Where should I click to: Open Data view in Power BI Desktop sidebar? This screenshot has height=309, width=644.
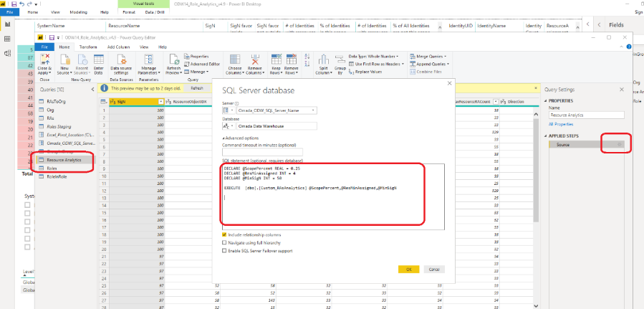[x=7, y=39]
